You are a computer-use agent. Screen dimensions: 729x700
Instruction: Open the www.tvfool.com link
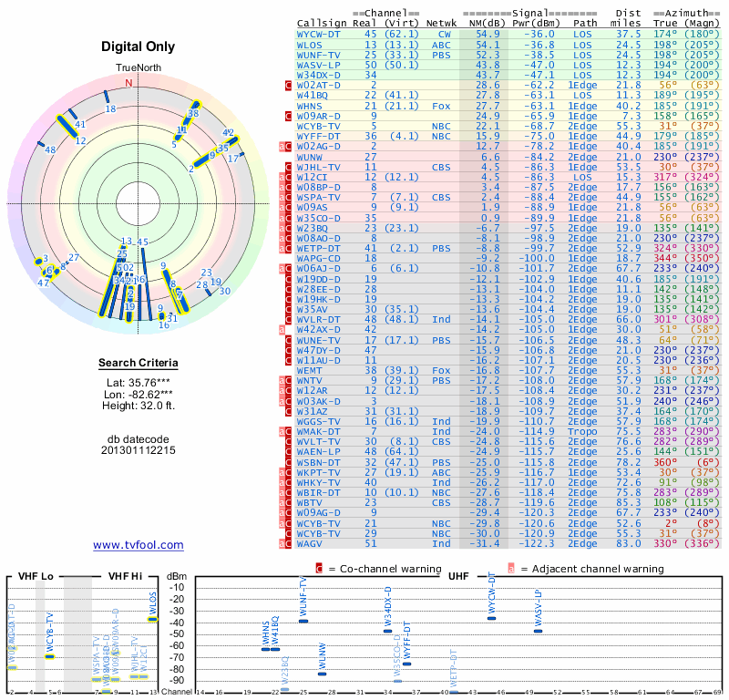(x=139, y=545)
